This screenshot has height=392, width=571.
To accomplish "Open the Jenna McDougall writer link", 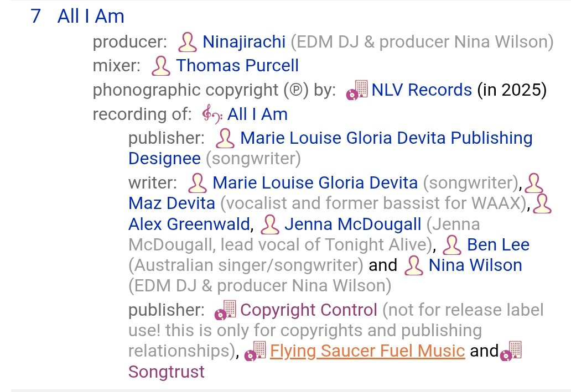I will pyautogui.click(x=353, y=224).
